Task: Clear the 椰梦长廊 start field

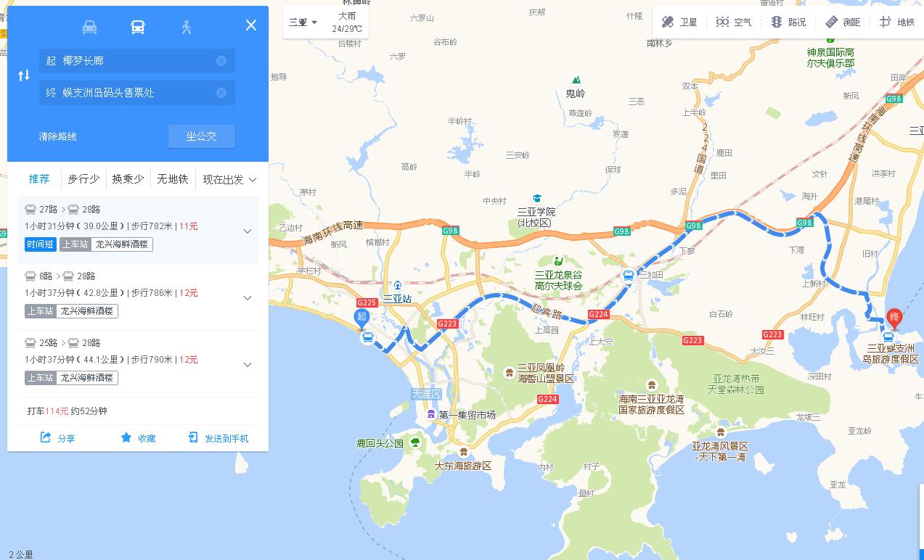Action: [x=221, y=61]
